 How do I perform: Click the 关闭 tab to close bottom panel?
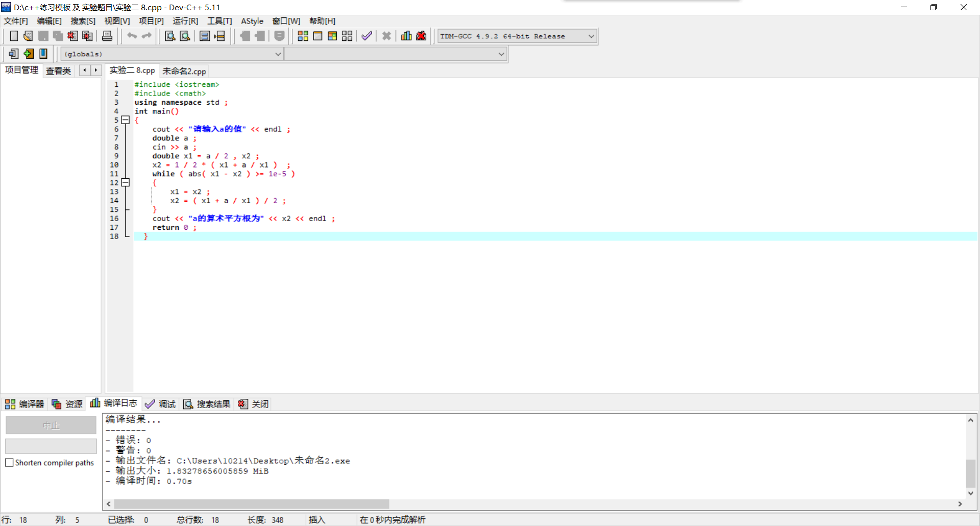(253, 404)
